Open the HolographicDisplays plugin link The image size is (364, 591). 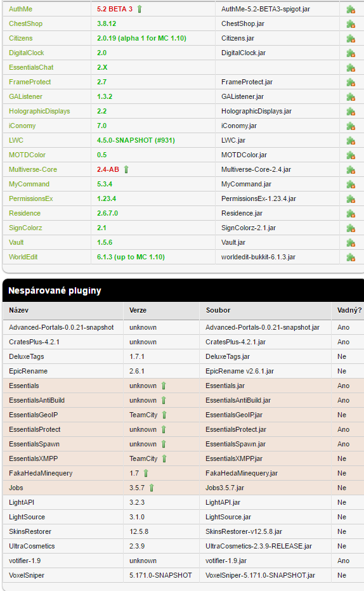click(39, 111)
